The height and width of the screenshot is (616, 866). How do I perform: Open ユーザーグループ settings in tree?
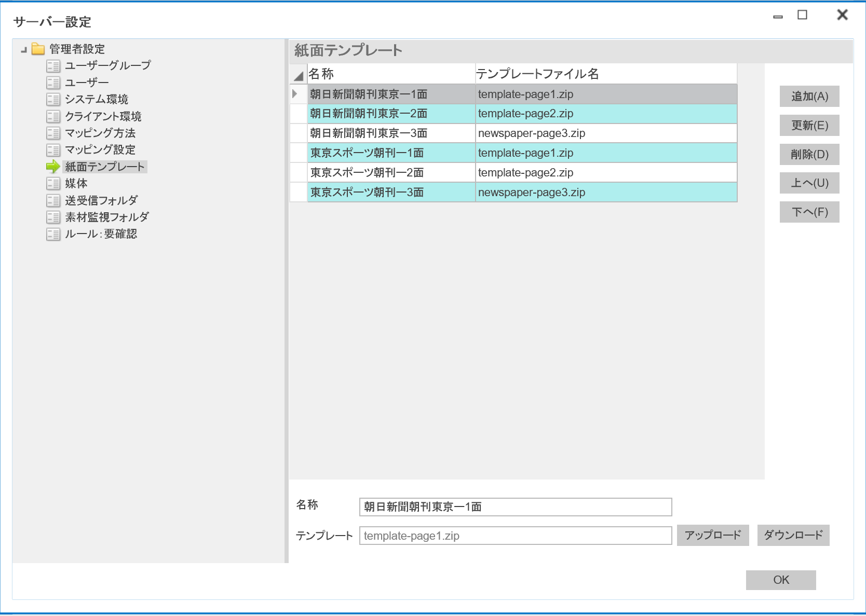[107, 65]
